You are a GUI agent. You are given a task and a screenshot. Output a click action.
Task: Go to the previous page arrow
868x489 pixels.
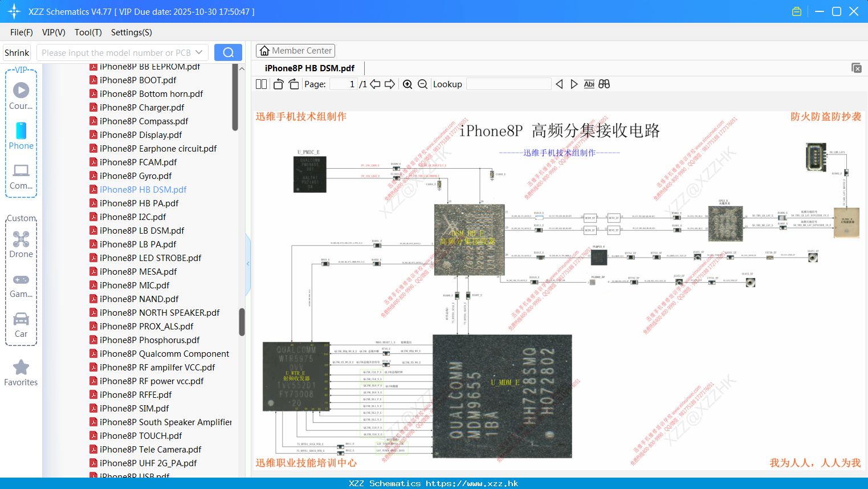[x=375, y=84]
